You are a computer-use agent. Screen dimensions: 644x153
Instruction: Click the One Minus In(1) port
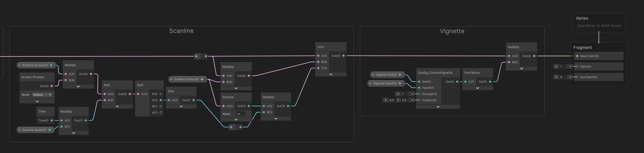[465, 82]
